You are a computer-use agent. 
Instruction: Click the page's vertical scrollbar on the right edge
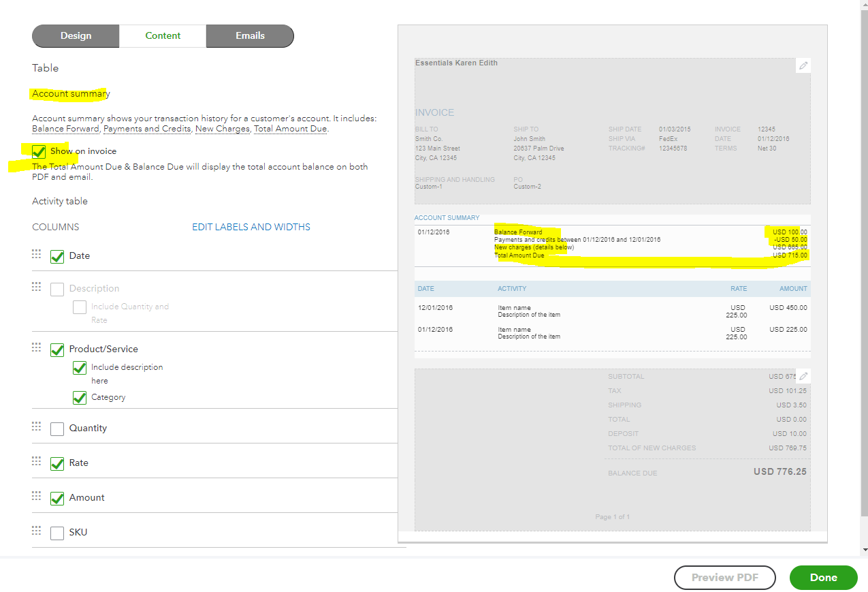tap(863, 272)
